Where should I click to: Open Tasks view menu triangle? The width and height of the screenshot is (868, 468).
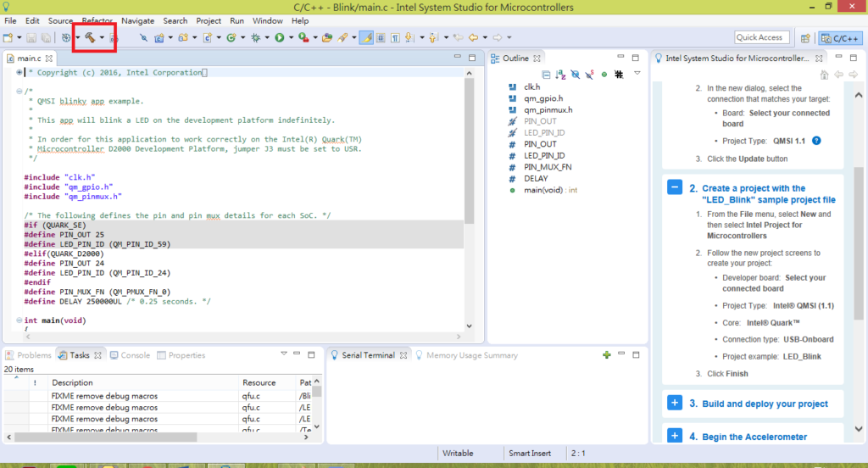[284, 354]
